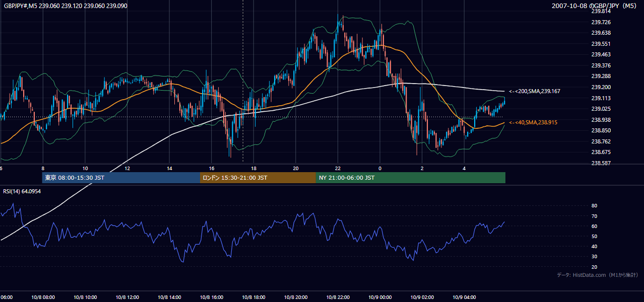Click the '<-<200,SMA,239.167' moving average label

click(x=535, y=92)
